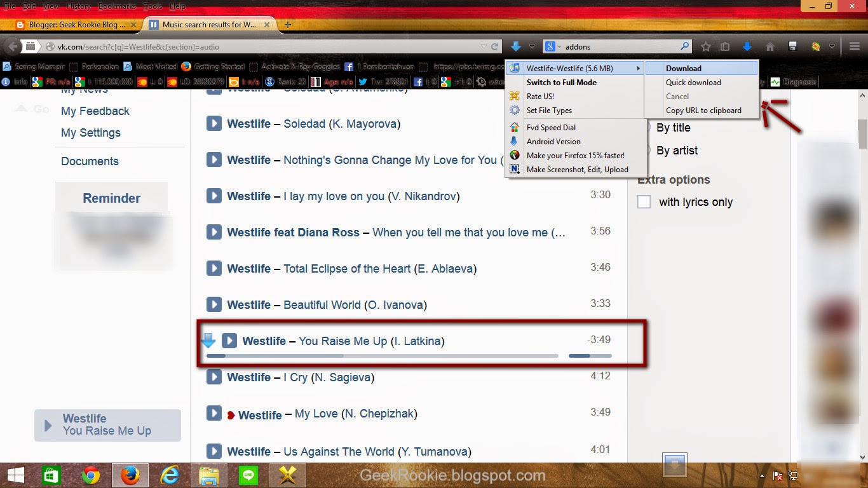Click the Diagnosis button in SEO toolbar
Screen dimensions: 868x488
[x=792, y=82]
